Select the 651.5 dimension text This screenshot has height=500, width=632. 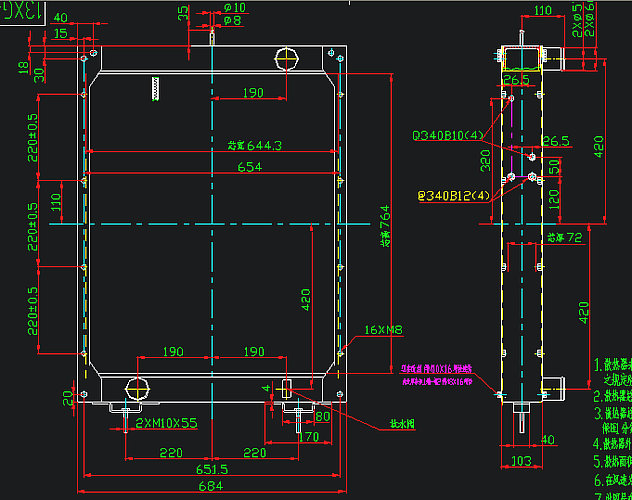point(211,468)
